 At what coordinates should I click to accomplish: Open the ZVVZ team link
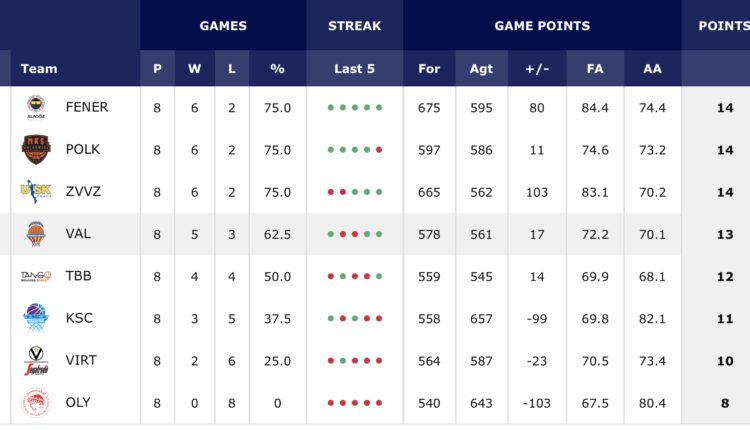pos(83,192)
